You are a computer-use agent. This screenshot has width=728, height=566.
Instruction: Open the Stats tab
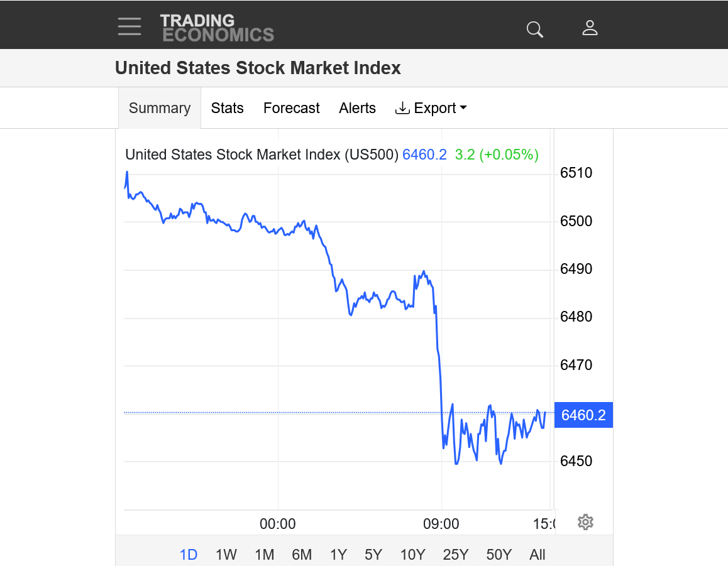tap(228, 108)
